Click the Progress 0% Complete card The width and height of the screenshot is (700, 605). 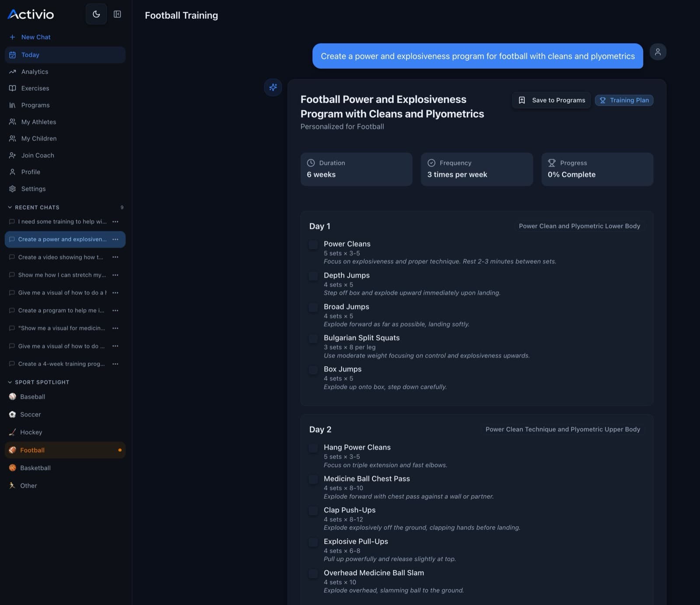597,169
